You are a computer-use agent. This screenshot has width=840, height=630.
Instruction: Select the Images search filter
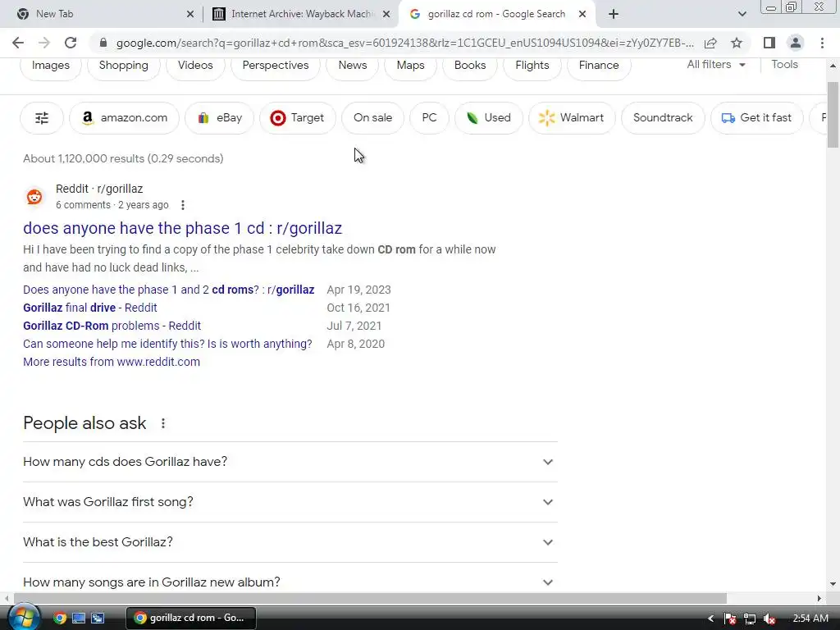pos(50,66)
